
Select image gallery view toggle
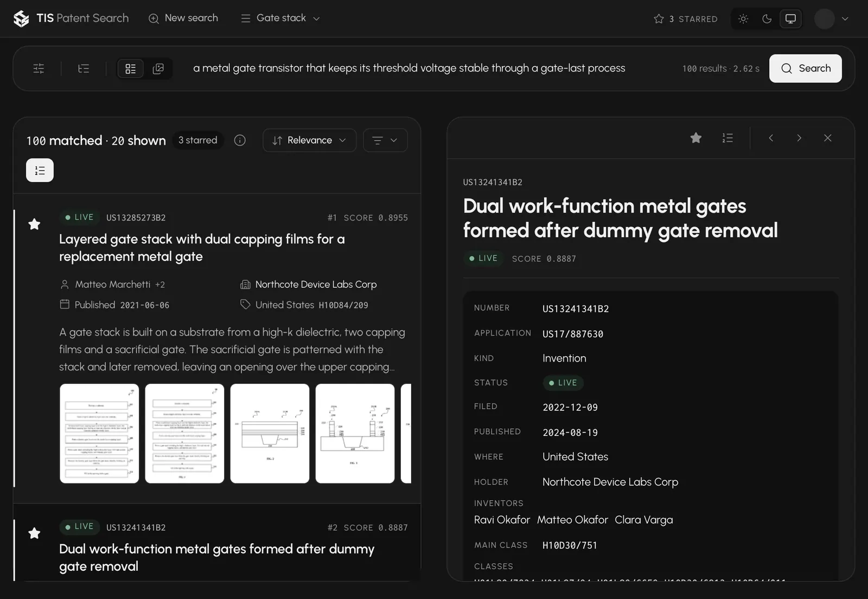158,68
